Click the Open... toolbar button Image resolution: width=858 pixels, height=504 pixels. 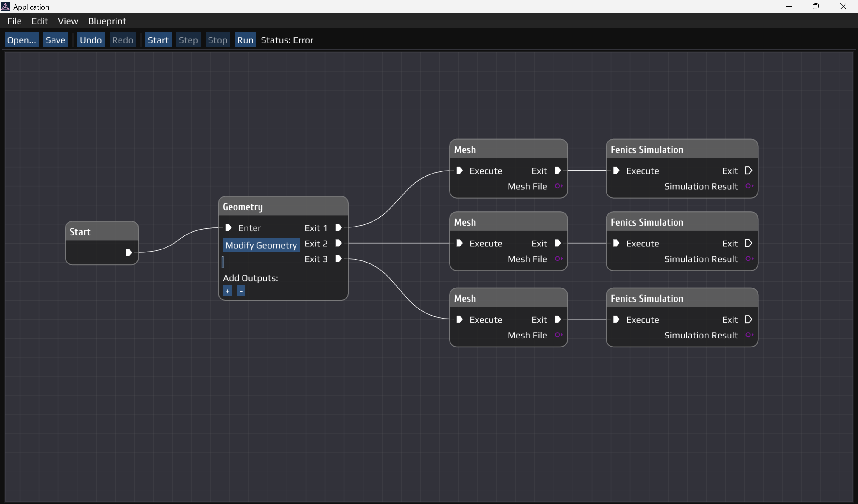tap(21, 40)
